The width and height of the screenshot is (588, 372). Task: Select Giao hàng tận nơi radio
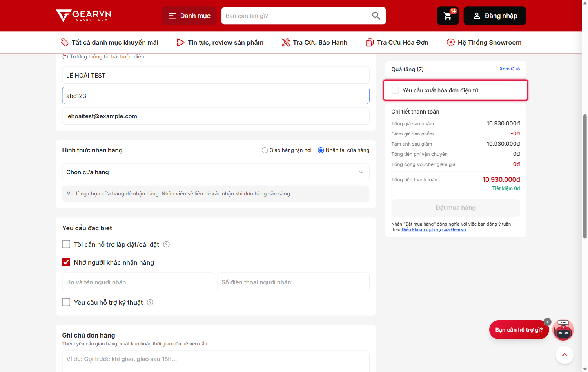(265, 150)
